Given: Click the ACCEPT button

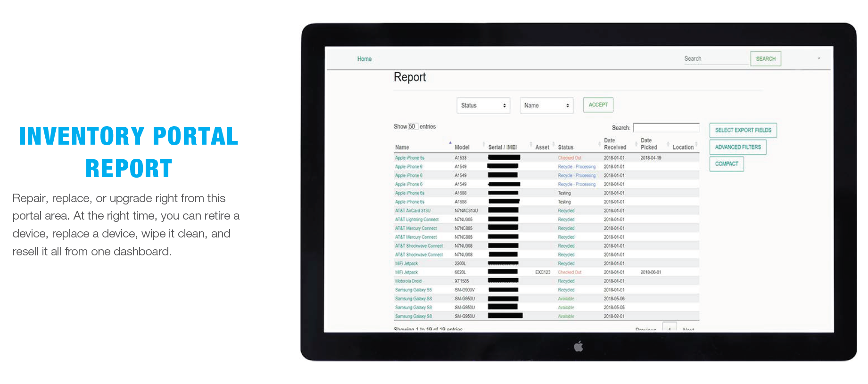Looking at the screenshot, I should coord(598,105).
